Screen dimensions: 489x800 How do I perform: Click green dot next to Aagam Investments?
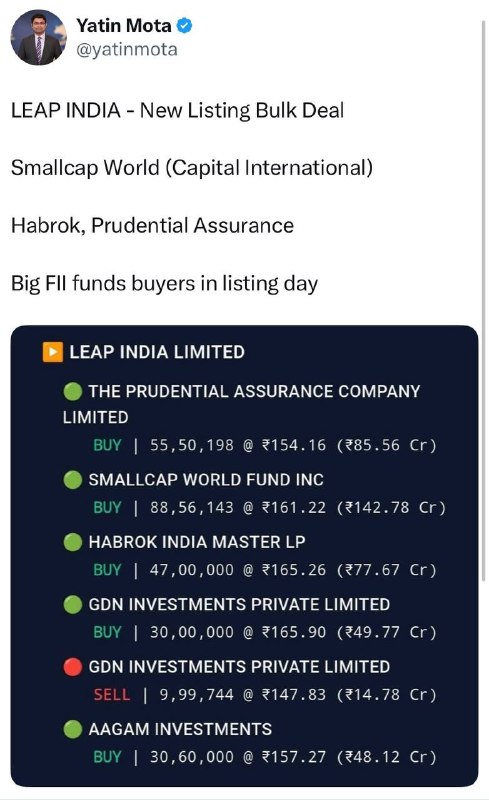pyautogui.click(x=72, y=729)
